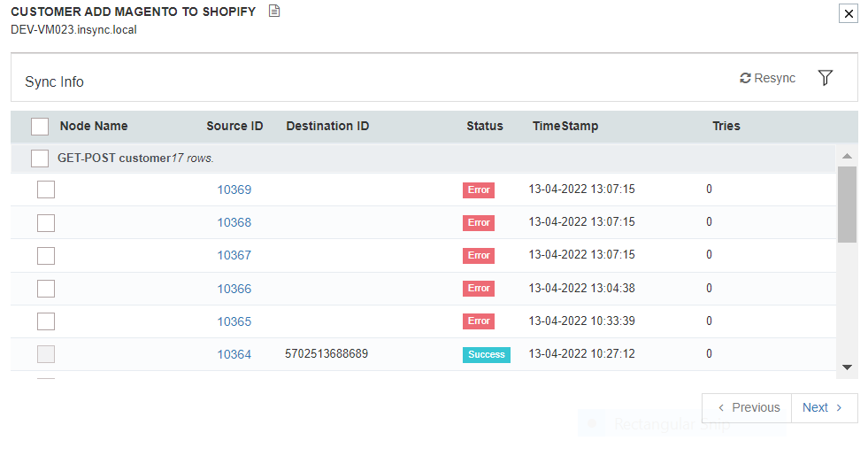This screenshot has height=464, width=868.
Task: Click the scrollbar down arrow
Action: [x=847, y=367]
